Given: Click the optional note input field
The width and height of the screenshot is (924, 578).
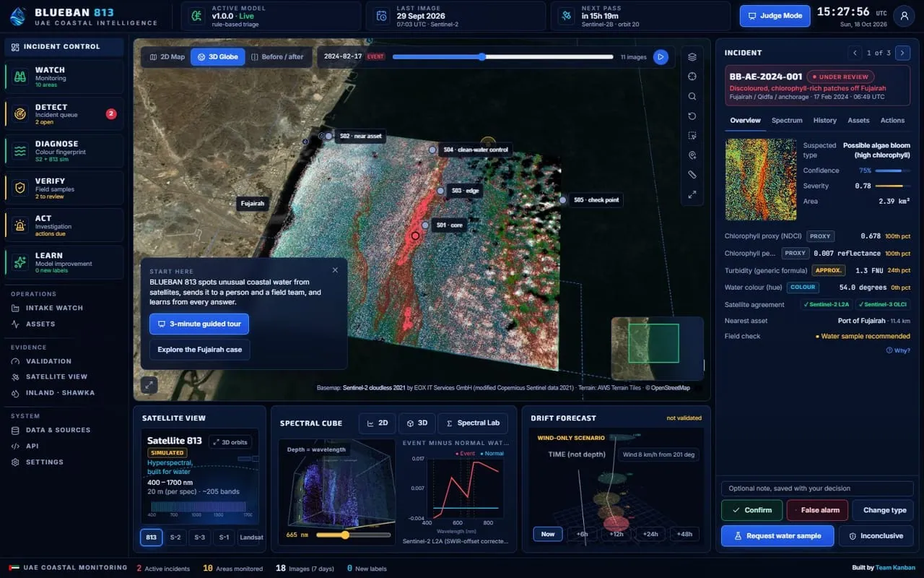Looking at the screenshot, I should click(817, 488).
